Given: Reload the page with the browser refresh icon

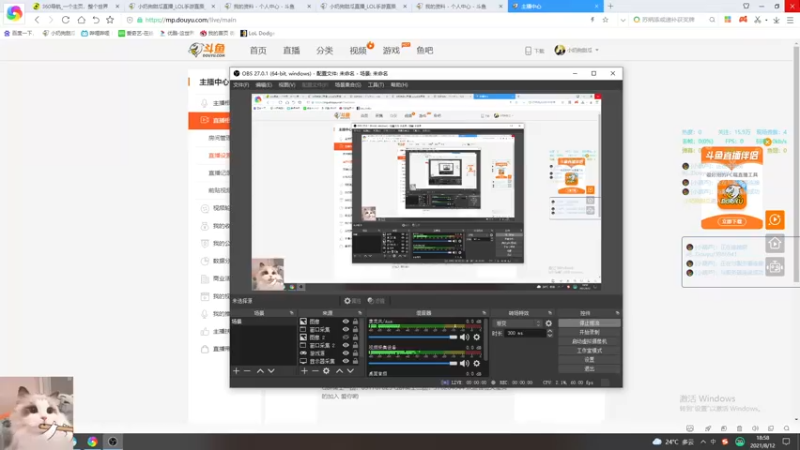Looking at the screenshot, I should pyautogui.click(x=65, y=20).
